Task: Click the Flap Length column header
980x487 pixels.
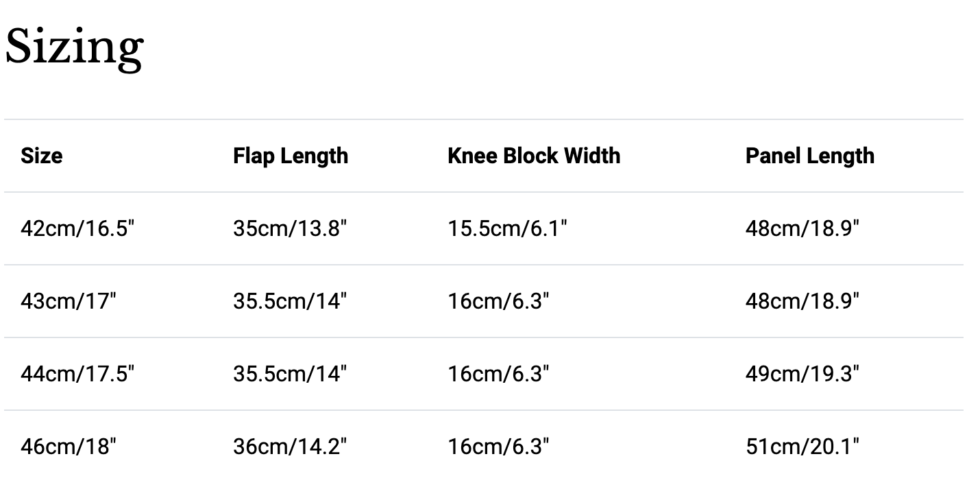Action: [x=291, y=156]
